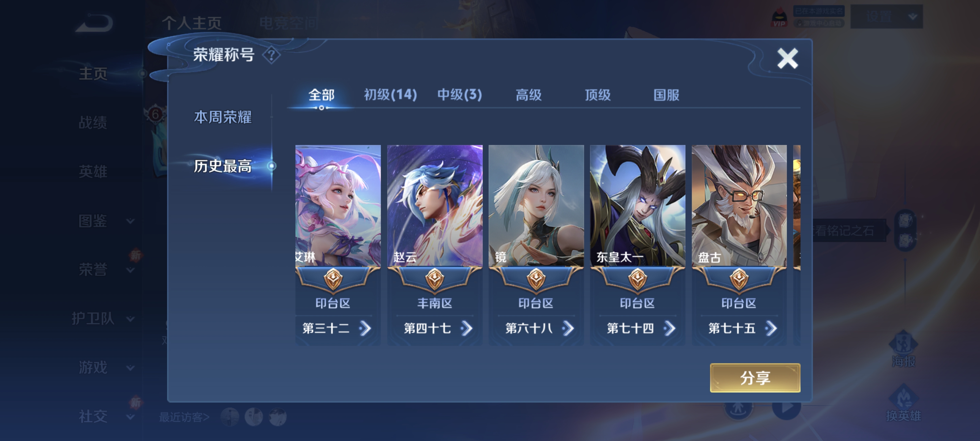Select the 盘古 hero card thumbnail
Viewport: 980px width, 441px height.
739,205
